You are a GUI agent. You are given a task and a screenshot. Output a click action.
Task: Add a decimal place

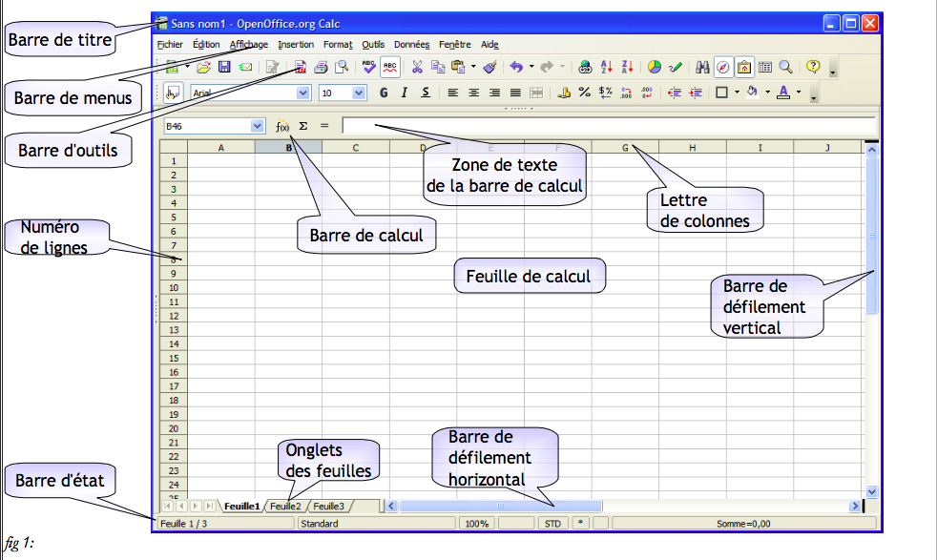[626, 93]
